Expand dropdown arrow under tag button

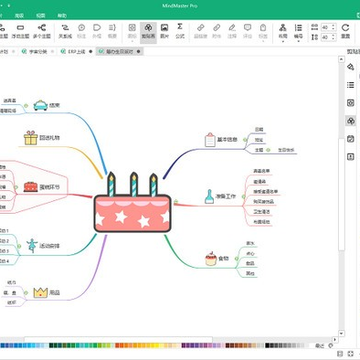tap(263, 42)
